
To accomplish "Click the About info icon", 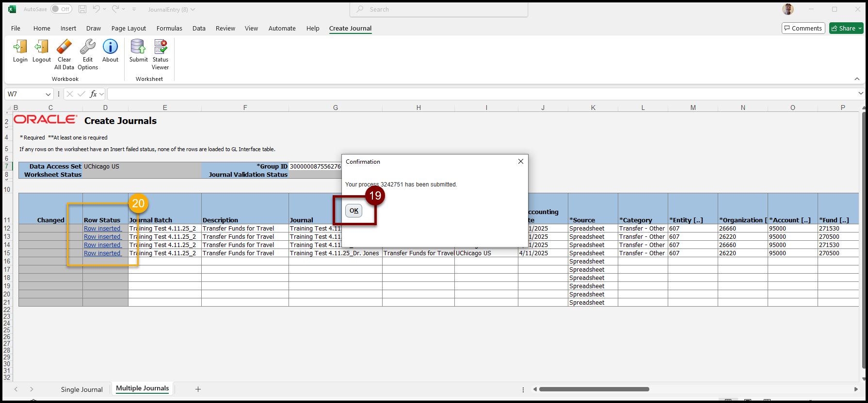I will pyautogui.click(x=110, y=47).
